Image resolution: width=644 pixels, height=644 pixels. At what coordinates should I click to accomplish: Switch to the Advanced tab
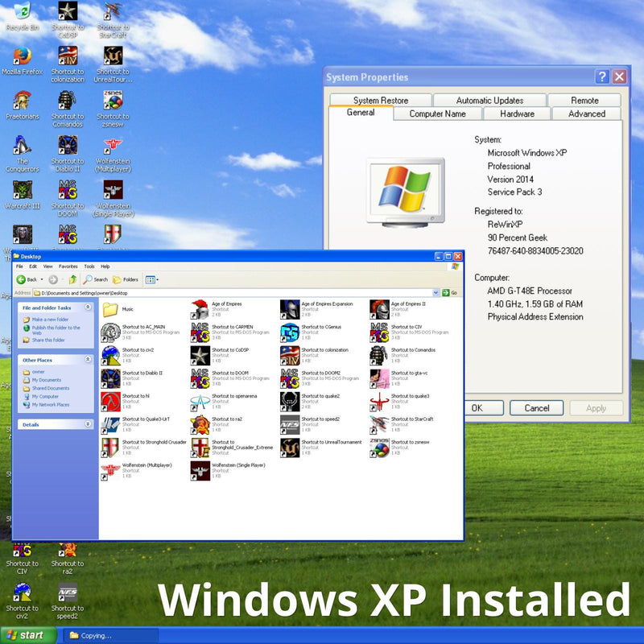[587, 114]
